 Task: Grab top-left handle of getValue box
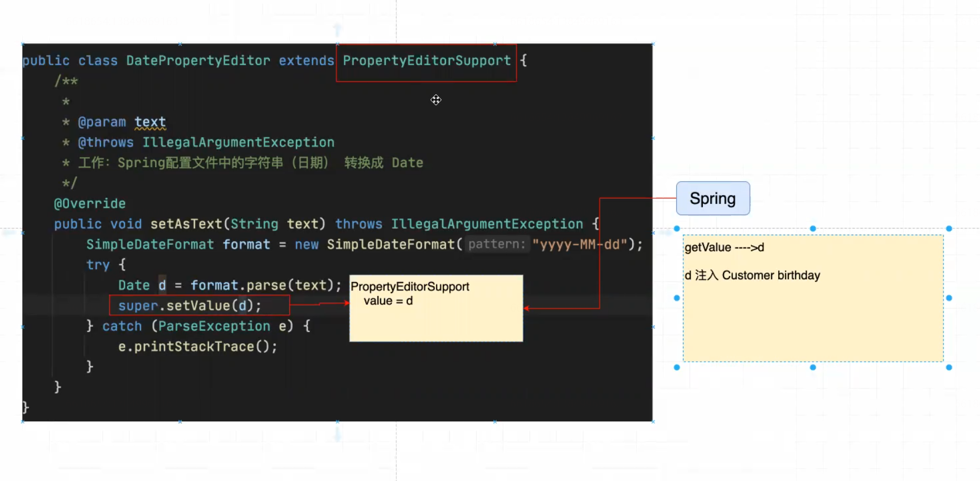point(677,229)
